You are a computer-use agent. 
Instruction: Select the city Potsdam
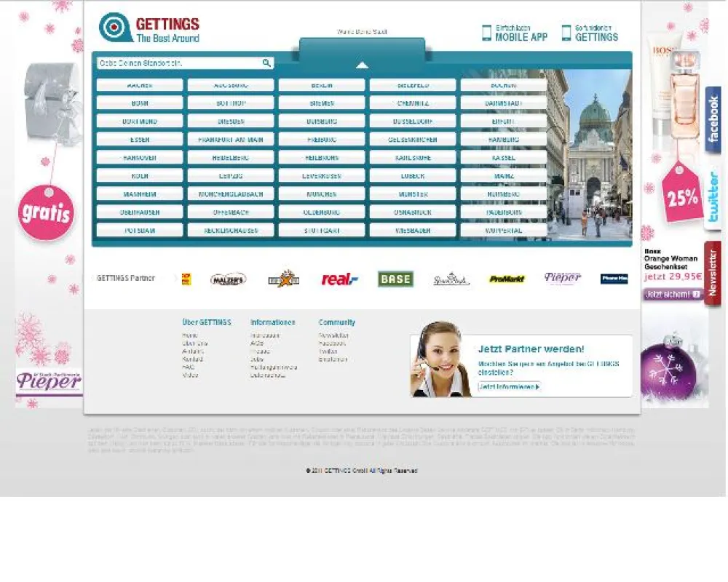point(140,230)
